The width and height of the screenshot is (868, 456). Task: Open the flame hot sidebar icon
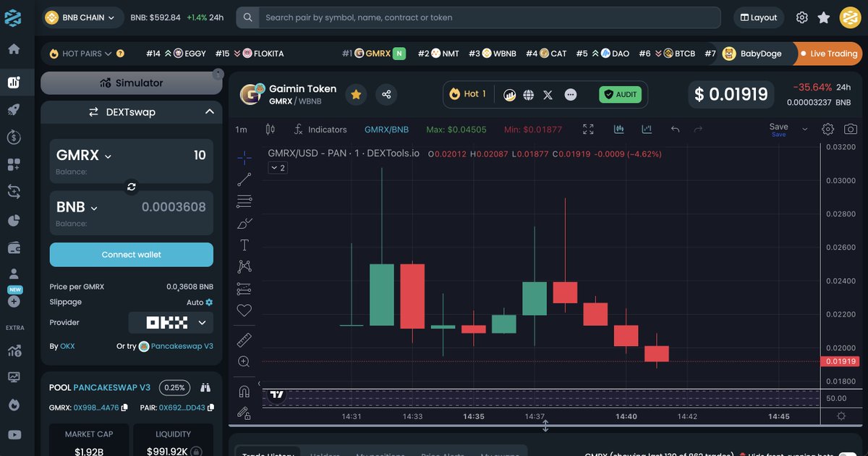14,405
